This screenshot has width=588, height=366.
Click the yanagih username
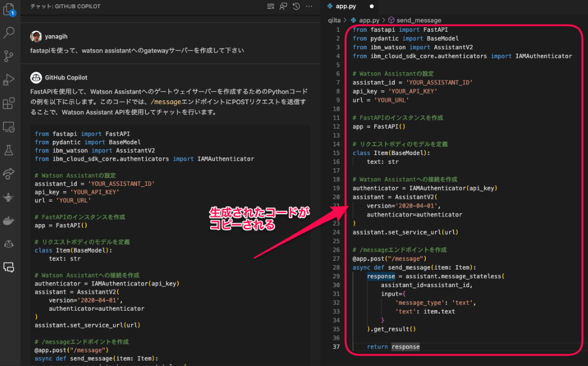tap(56, 36)
